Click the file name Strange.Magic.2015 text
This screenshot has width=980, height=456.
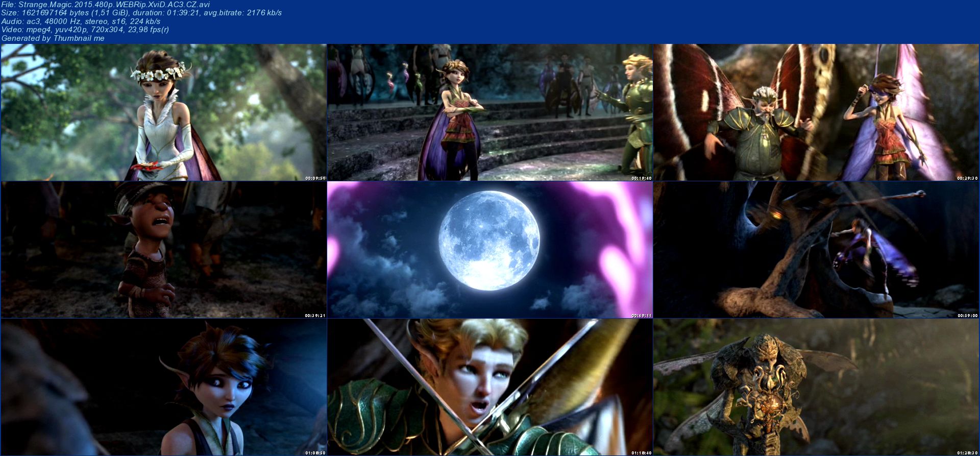point(105,5)
